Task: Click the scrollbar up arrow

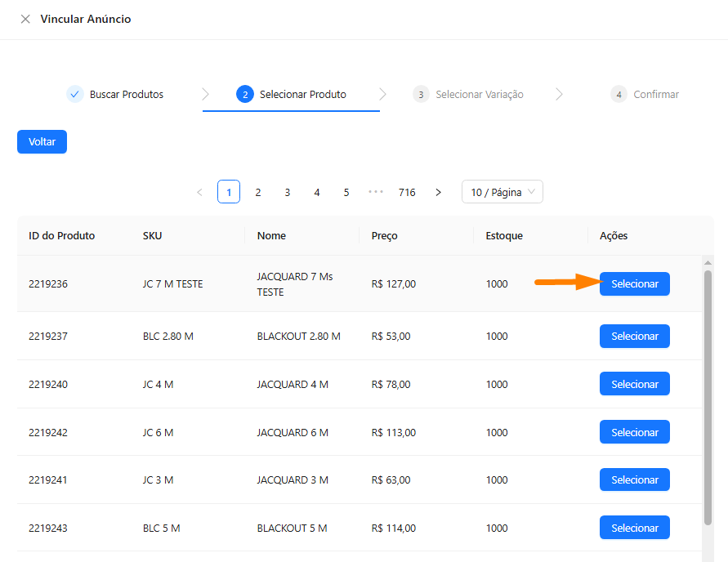Action: [708, 263]
